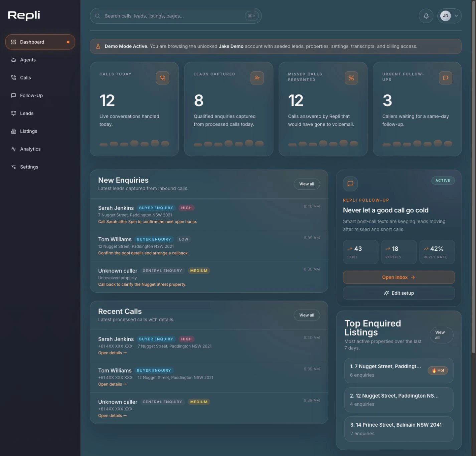Image resolution: width=476 pixels, height=456 pixels.
Task: Click the 18 Replies stat tile
Action: [x=399, y=252]
